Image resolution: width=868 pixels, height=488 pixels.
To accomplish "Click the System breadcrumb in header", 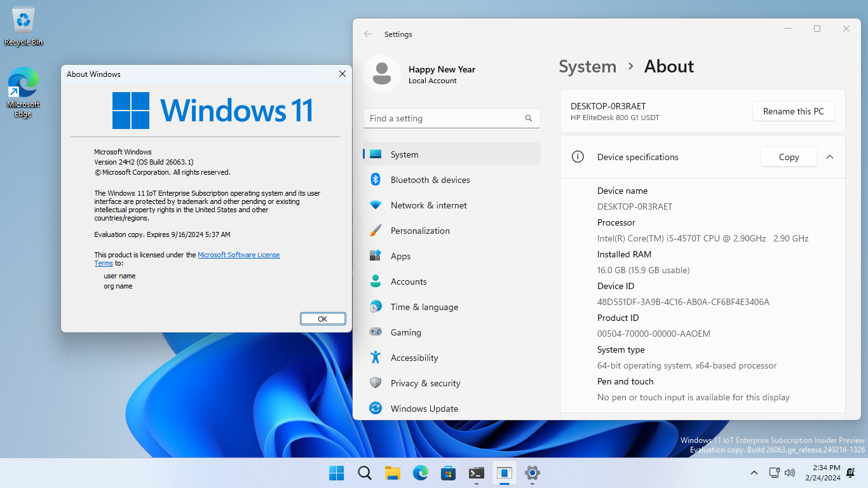I will tap(588, 66).
